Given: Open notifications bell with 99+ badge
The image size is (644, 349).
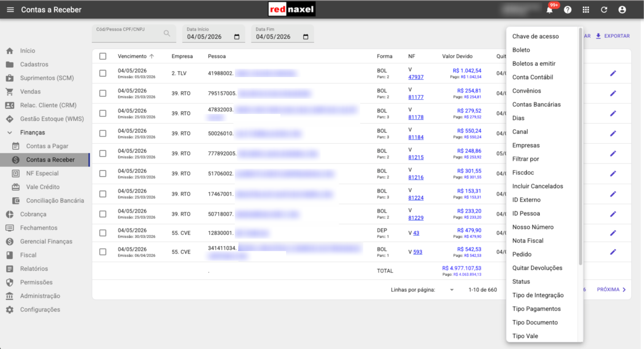Looking at the screenshot, I should point(549,10).
